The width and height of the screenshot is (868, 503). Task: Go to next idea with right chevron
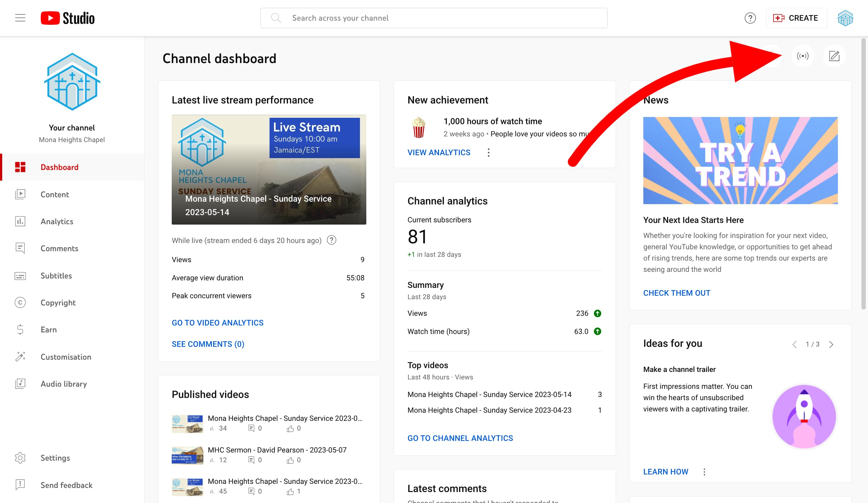click(x=831, y=344)
